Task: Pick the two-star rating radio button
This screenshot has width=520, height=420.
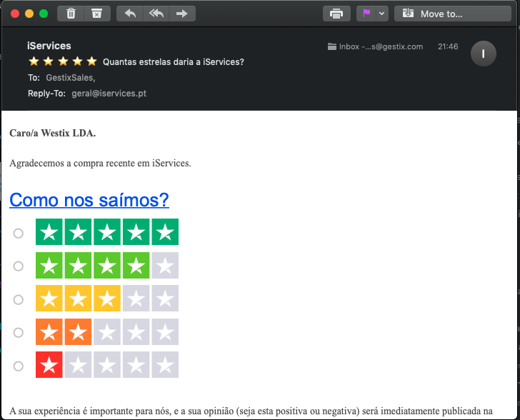Action: [x=19, y=332]
